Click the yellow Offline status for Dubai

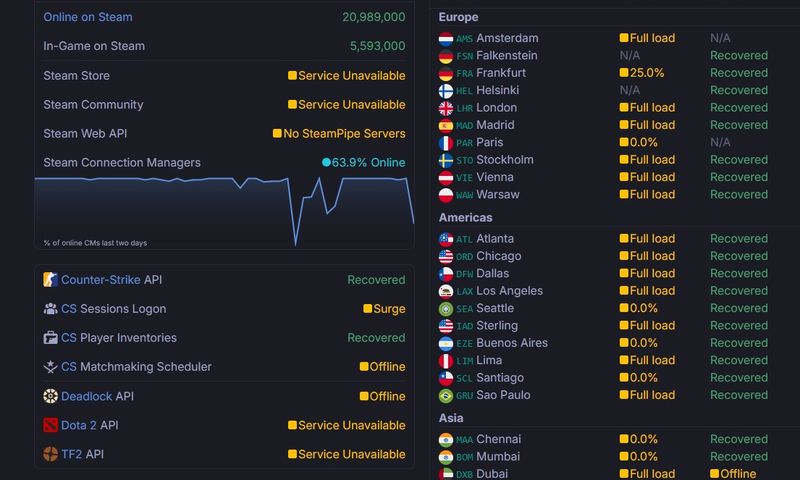pos(732,474)
